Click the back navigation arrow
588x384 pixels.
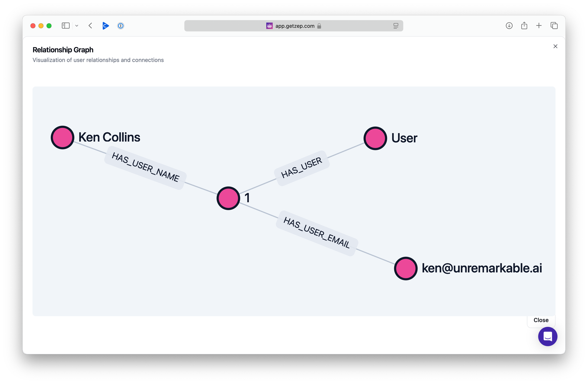[90, 26]
